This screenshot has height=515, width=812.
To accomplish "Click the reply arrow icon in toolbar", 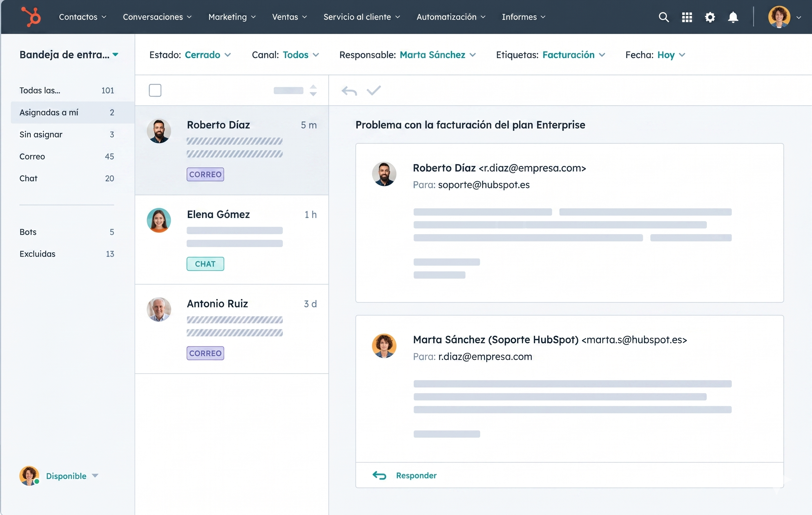I will (x=349, y=91).
